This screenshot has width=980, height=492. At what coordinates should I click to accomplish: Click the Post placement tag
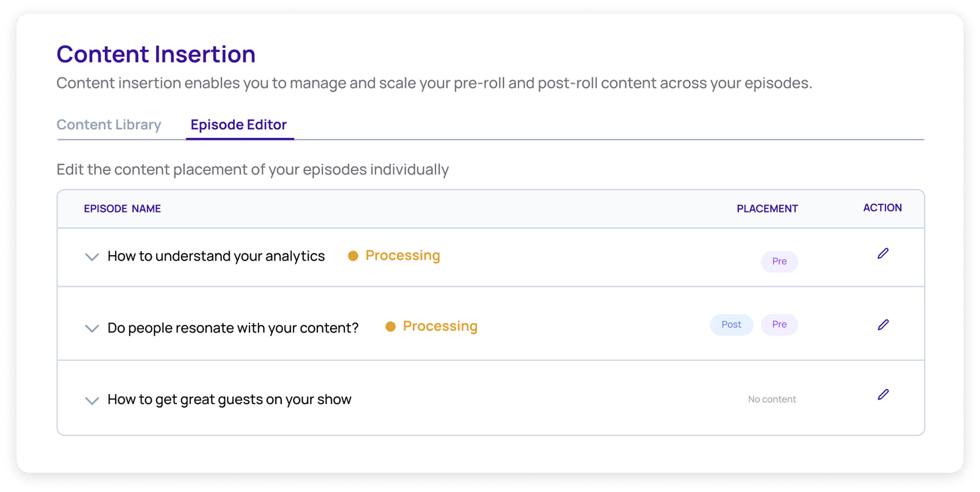[x=731, y=325]
